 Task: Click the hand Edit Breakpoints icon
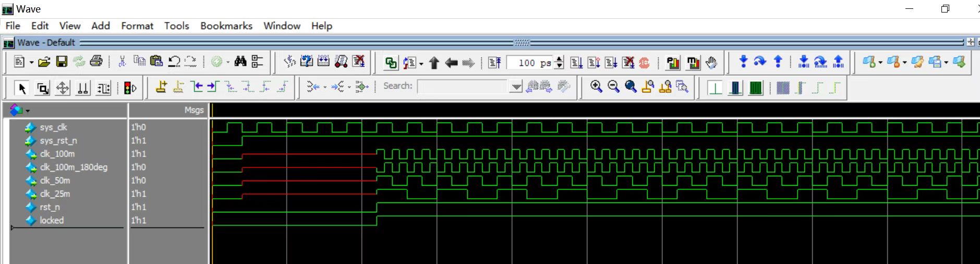click(x=711, y=63)
